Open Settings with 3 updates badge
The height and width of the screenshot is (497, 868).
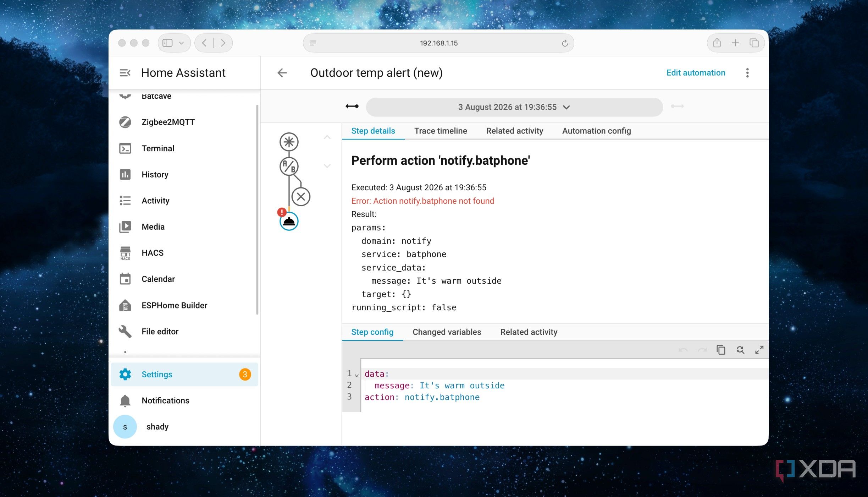(184, 374)
